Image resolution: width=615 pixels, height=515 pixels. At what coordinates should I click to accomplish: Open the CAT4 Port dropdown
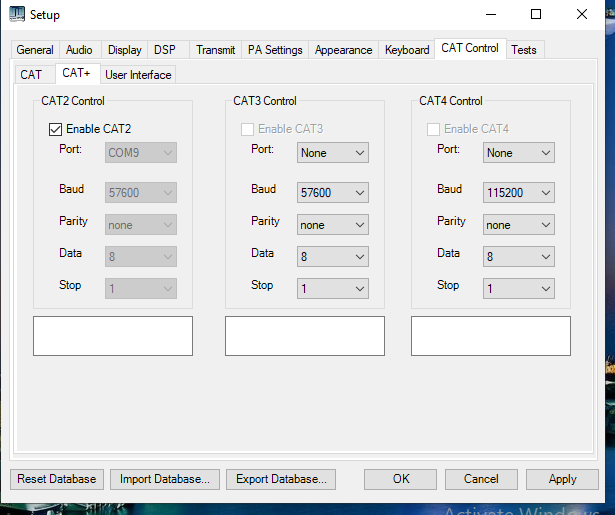pos(519,153)
